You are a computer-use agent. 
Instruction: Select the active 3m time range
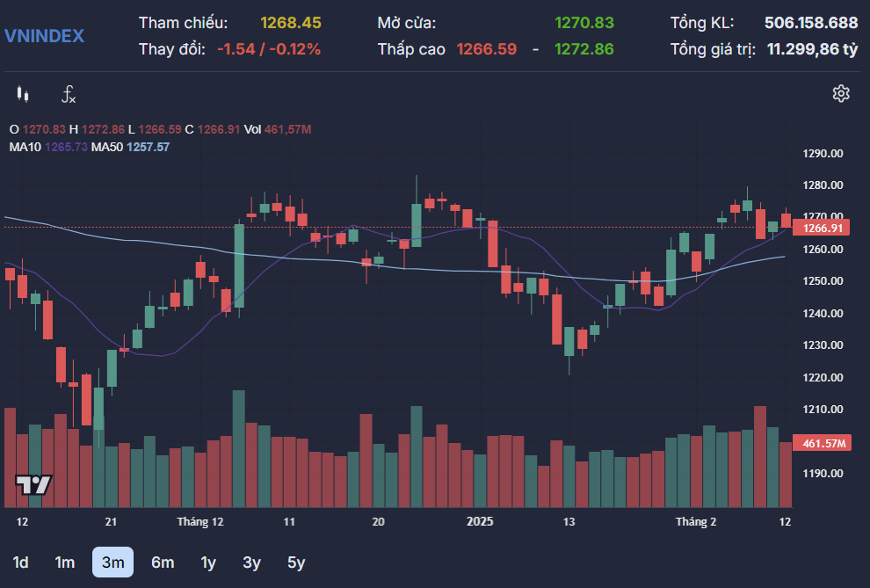point(112,563)
